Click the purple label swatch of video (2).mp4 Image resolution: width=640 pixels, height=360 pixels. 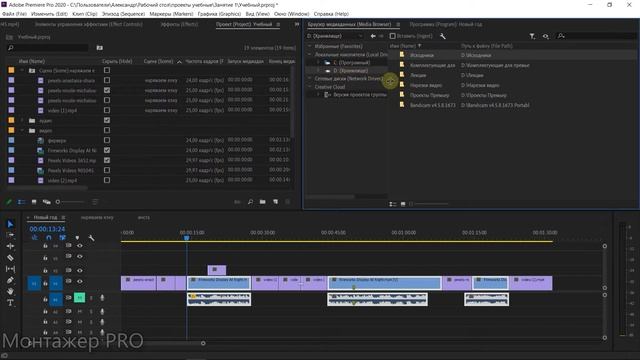pyautogui.click(x=11, y=180)
